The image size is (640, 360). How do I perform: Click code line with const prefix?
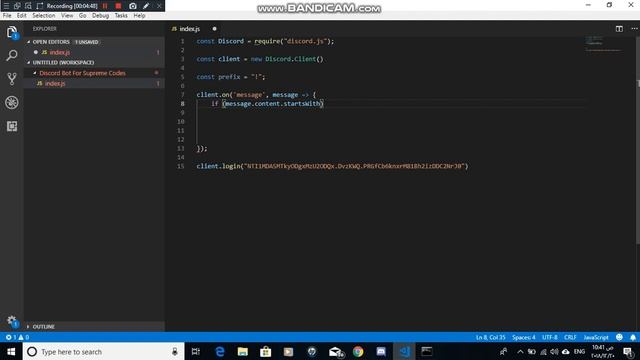click(231, 77)
